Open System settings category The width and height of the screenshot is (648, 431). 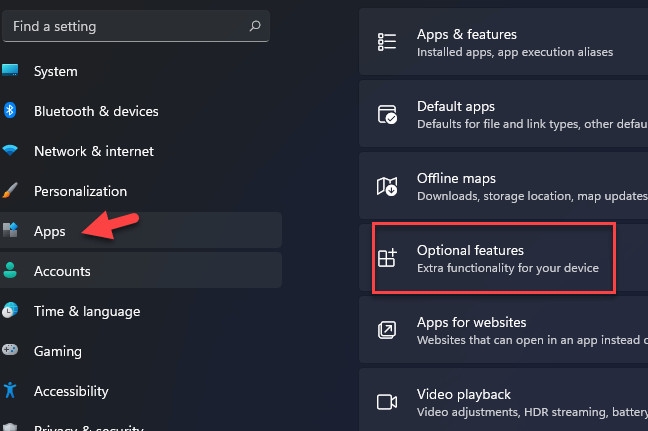point(141,71)
